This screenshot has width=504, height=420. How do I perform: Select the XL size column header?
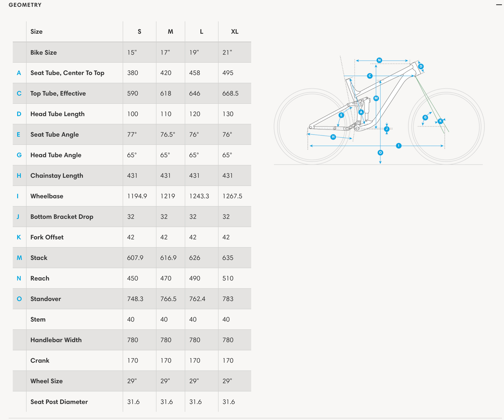point(235,32)
